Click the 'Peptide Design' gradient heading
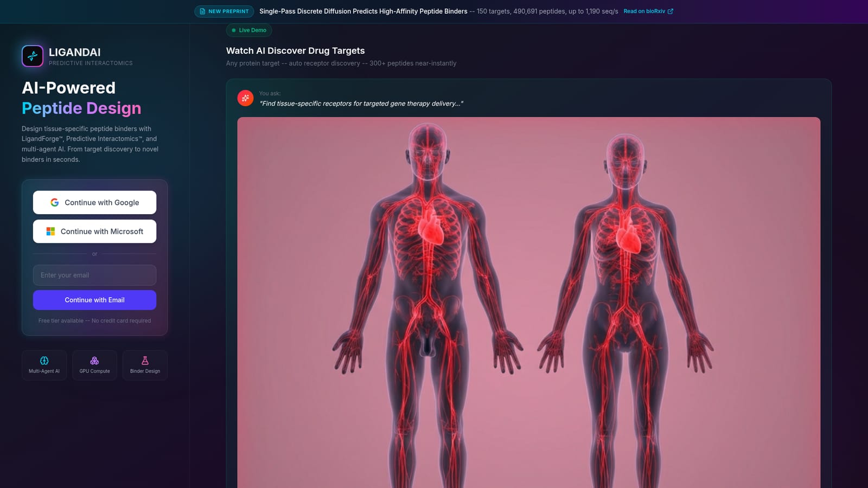Screen dimensions: 868x488 tap(81, 108)
